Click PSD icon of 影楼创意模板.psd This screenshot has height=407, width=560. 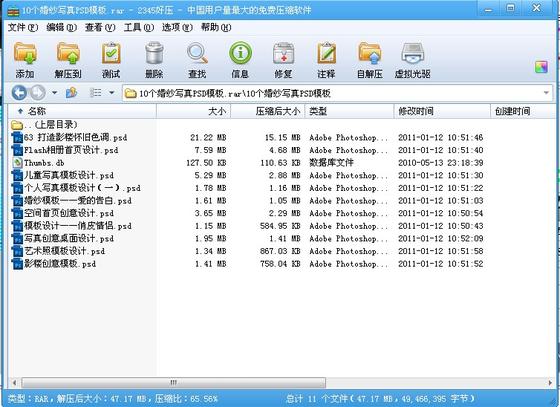[x=17, y=264]
